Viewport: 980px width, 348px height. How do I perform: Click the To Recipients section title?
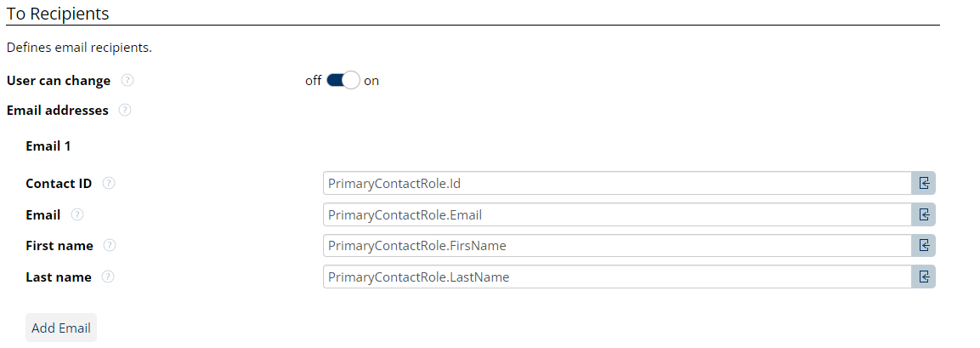tap(58, 14)
